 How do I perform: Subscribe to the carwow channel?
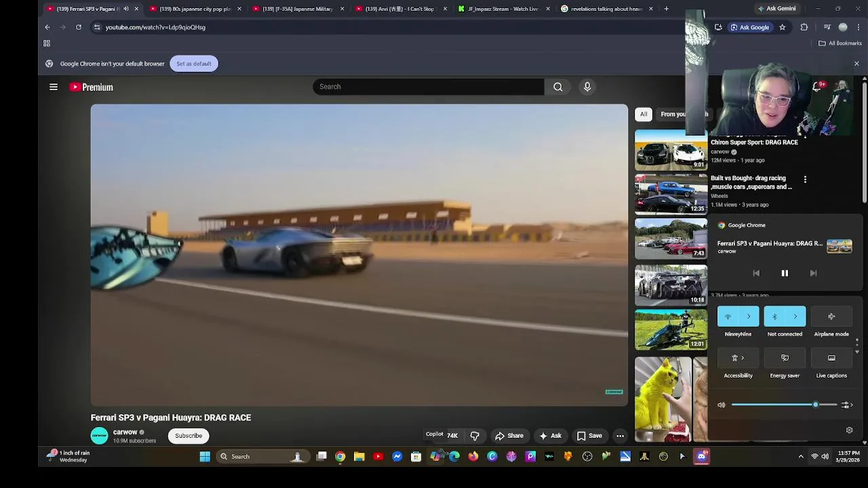point(189,436)
